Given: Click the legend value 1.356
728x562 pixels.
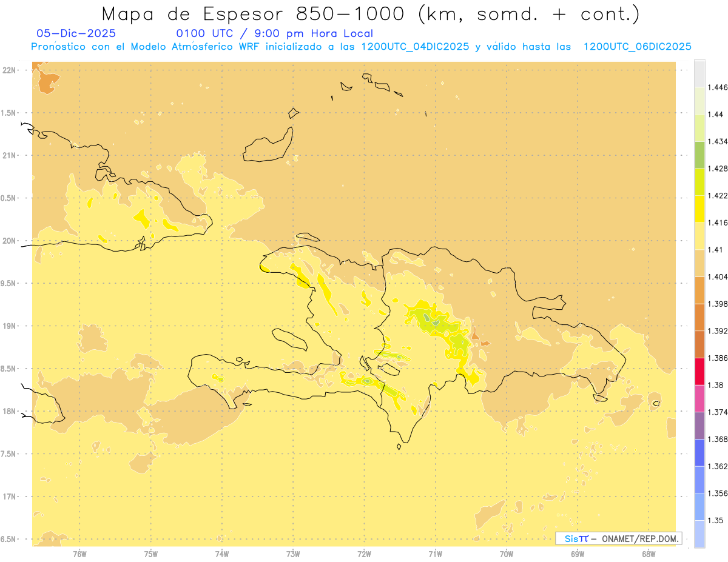Looking at the screenshot, I should 718,493.
